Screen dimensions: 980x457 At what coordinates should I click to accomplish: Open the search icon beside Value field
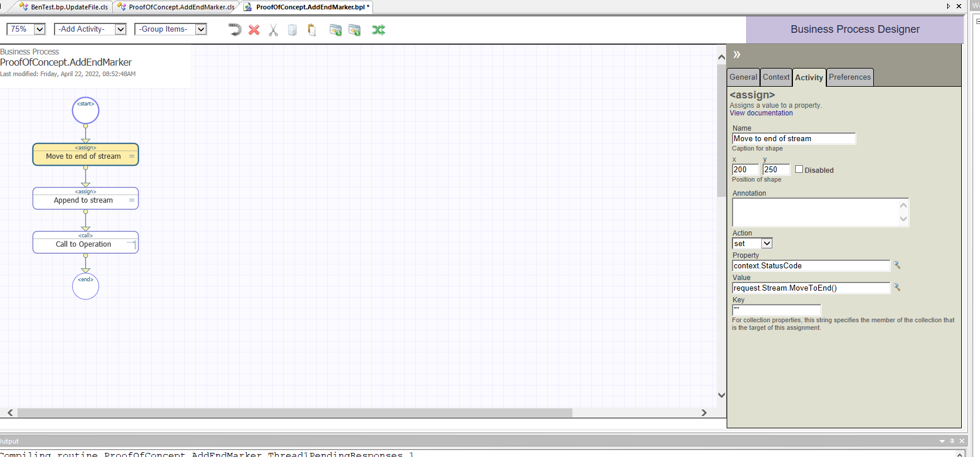click(897, 288)
